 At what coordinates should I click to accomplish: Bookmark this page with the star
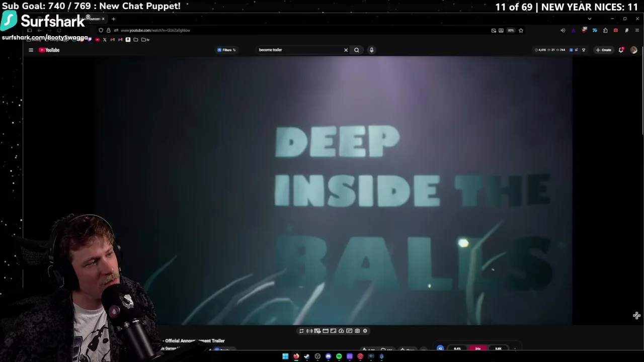[x=521, y=30]
